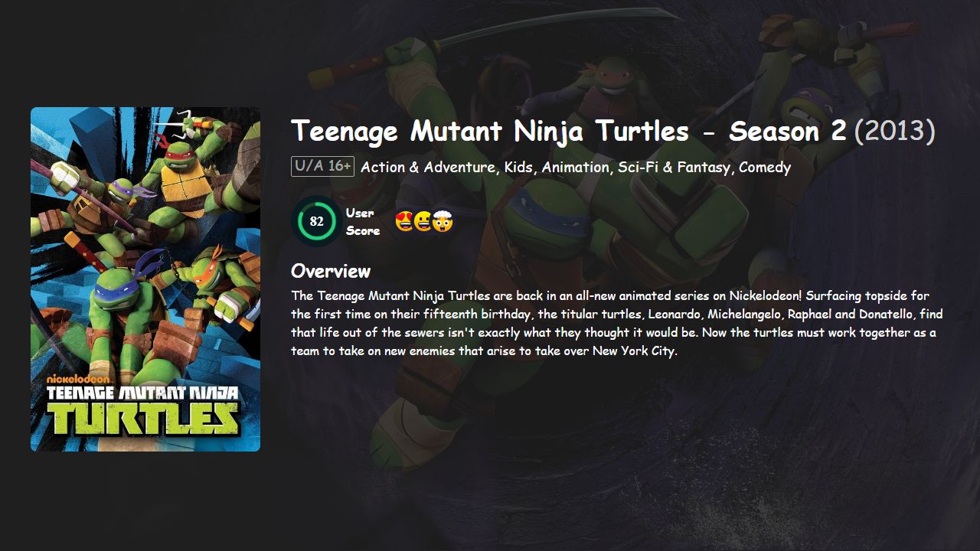
Task: Select the Comedy genre
Action: [764, 167]
